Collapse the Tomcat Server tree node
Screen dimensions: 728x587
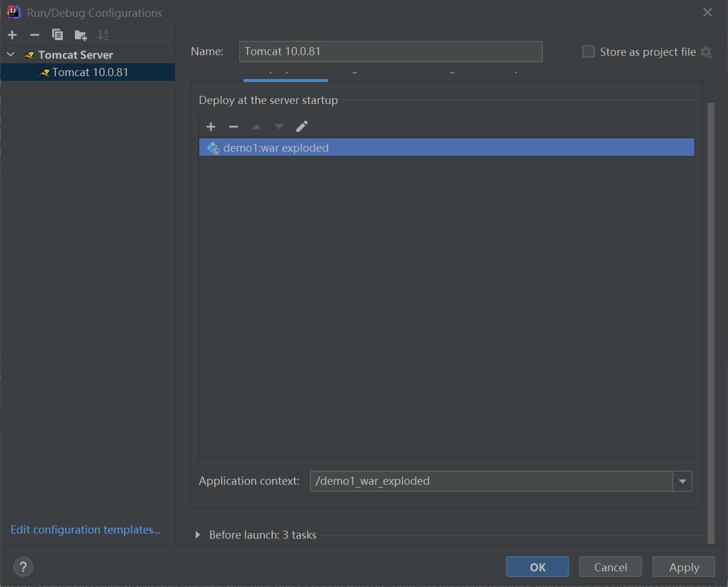[10, 55]
